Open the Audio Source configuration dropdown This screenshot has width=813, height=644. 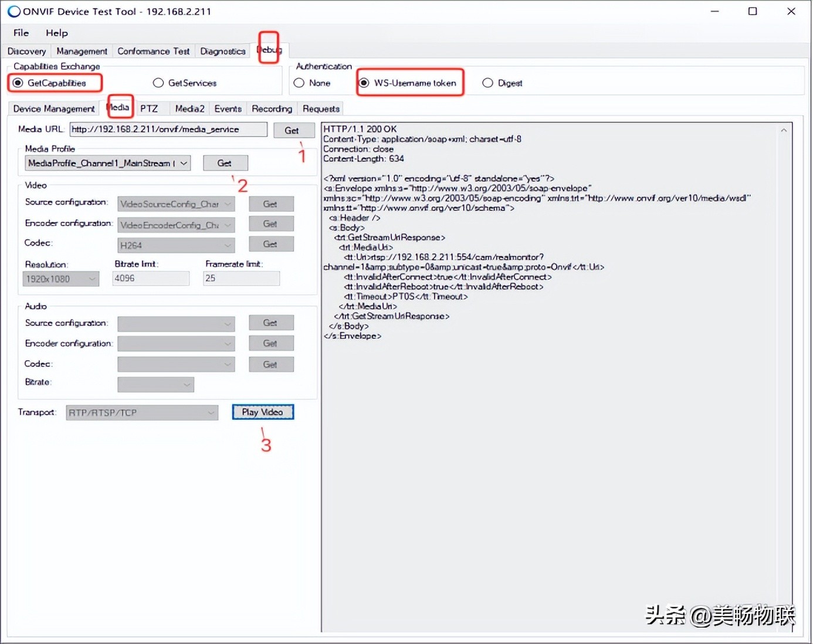point(176,323)
